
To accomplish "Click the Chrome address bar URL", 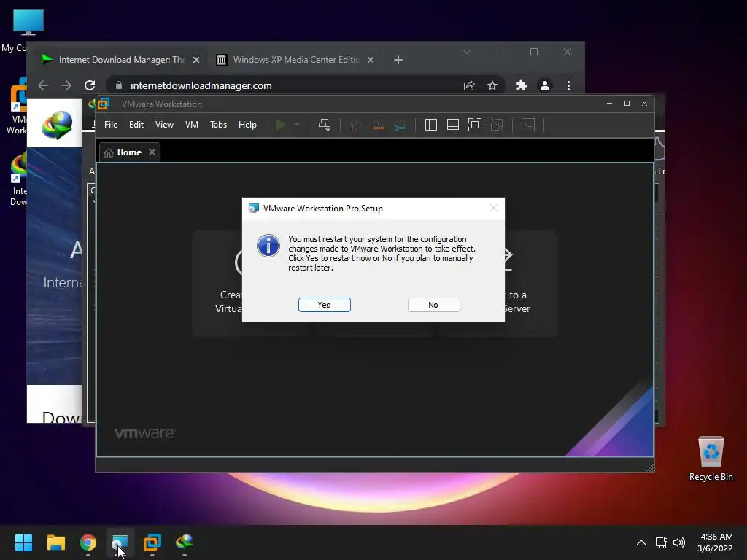I will [201, 86].
